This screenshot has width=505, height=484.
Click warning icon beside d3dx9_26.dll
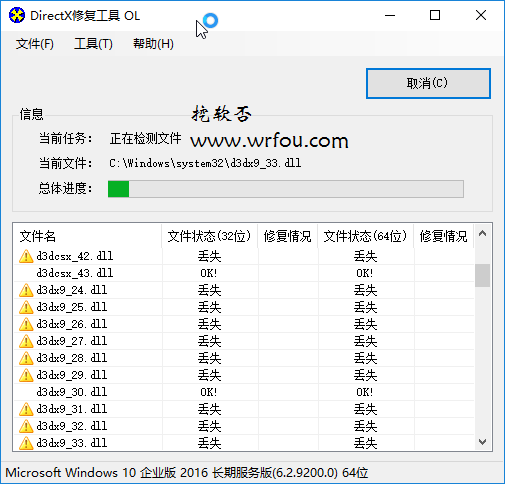[x=26, y=324]
